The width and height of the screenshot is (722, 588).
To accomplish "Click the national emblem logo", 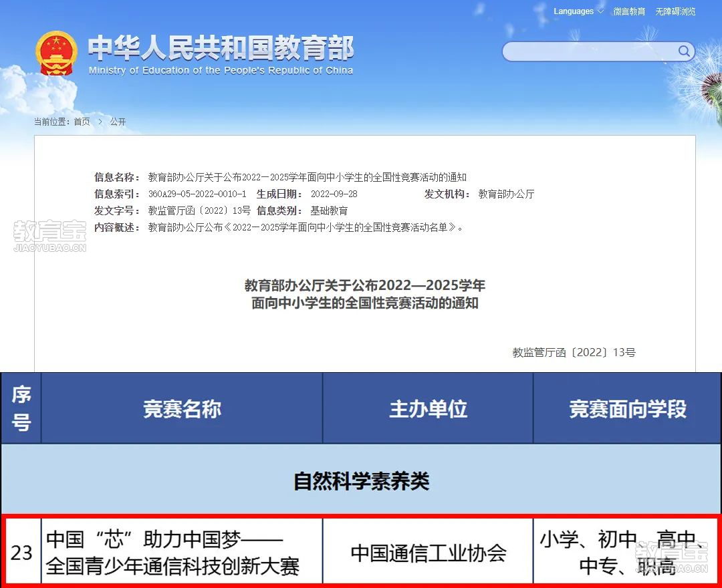I will click(x=56, y=53).
